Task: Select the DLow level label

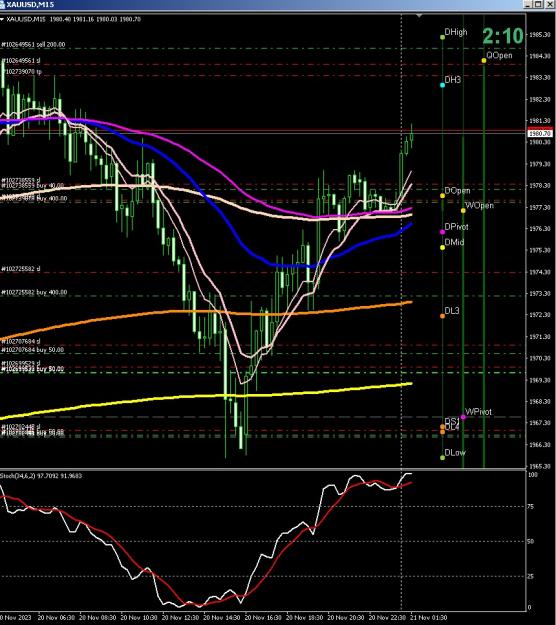Action: (455, 452)
